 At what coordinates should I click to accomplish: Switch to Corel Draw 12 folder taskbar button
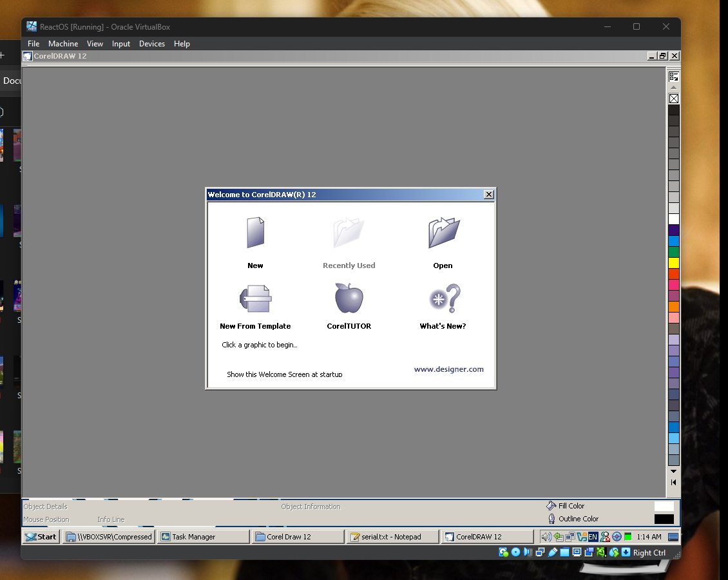click(x=298, y=537)
